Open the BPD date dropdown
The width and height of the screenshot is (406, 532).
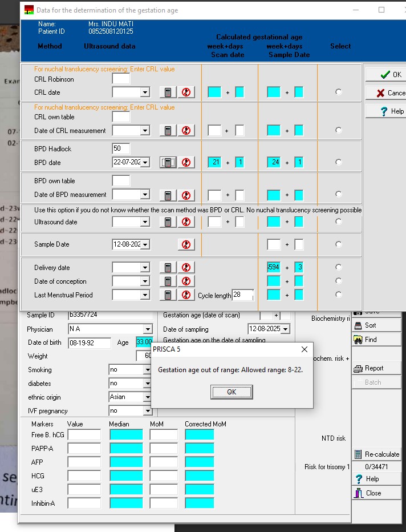[x=145, y=163]
